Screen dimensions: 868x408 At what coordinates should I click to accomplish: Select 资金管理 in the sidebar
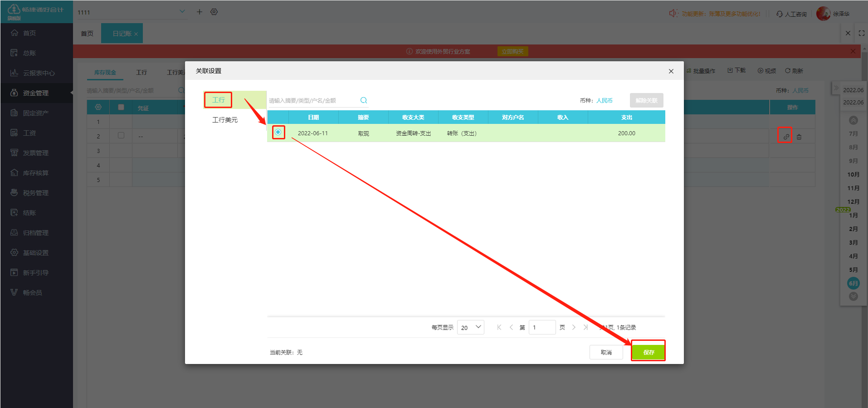coord(36,93)
